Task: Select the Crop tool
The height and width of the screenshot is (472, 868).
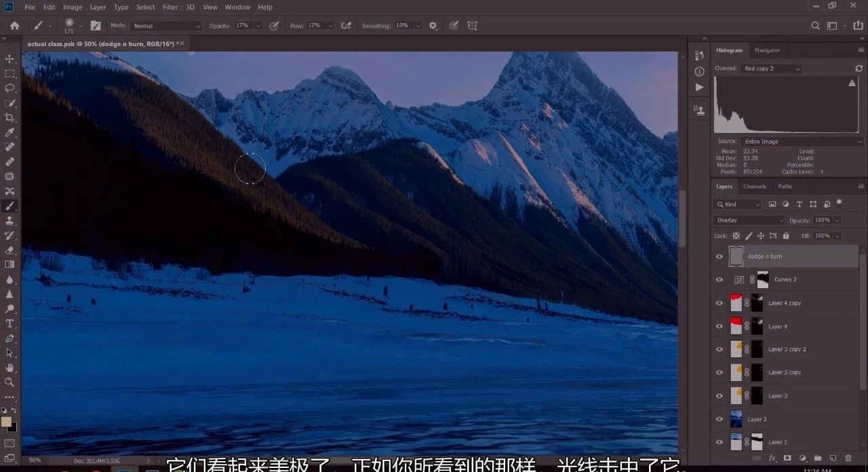Action: coord(9,118)
